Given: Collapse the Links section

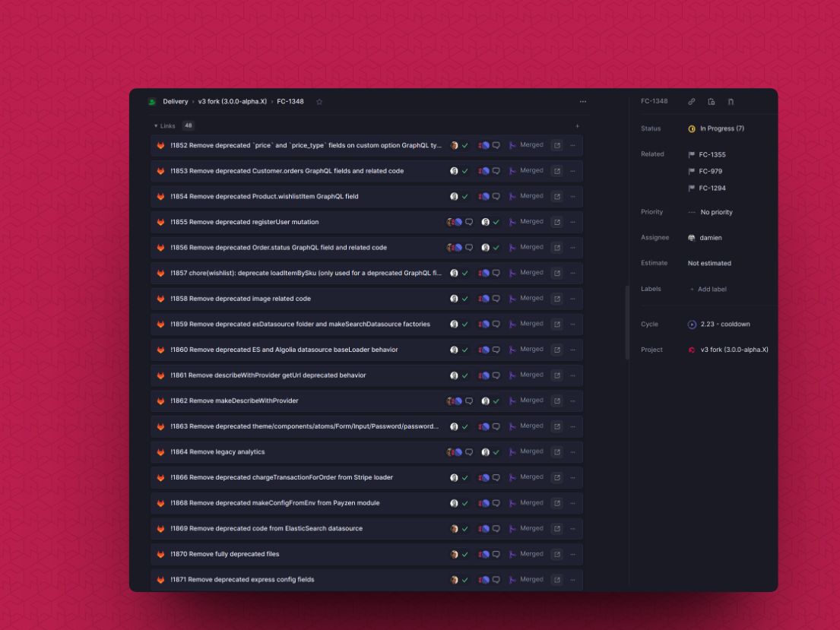Looking at the screenshot, I should click(165, 126).
